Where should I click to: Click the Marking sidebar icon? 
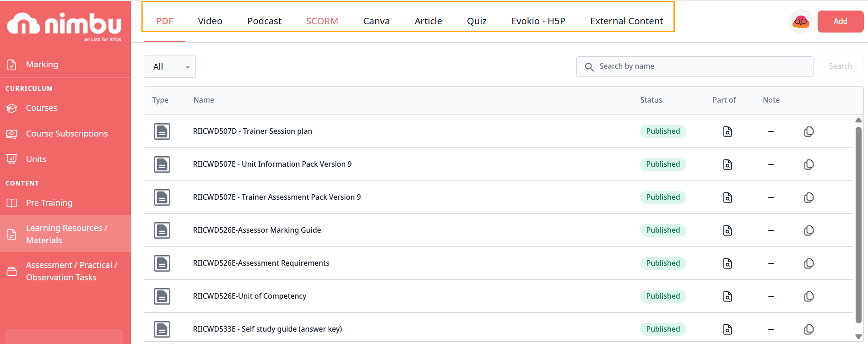coord(12,65)
